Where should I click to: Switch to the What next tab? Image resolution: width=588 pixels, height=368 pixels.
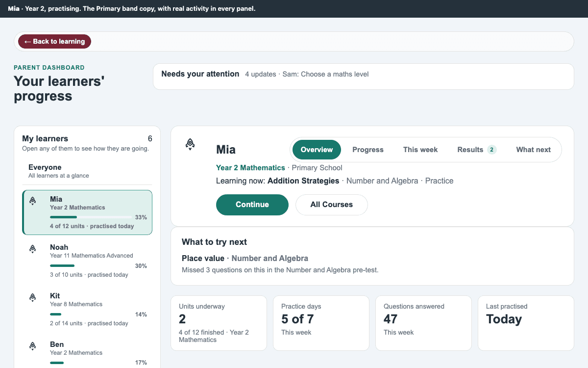[x=533, y=150]
